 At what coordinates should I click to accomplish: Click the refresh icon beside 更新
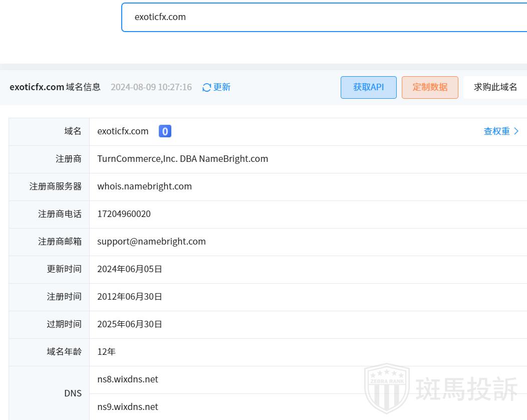(x=206, y=87)
